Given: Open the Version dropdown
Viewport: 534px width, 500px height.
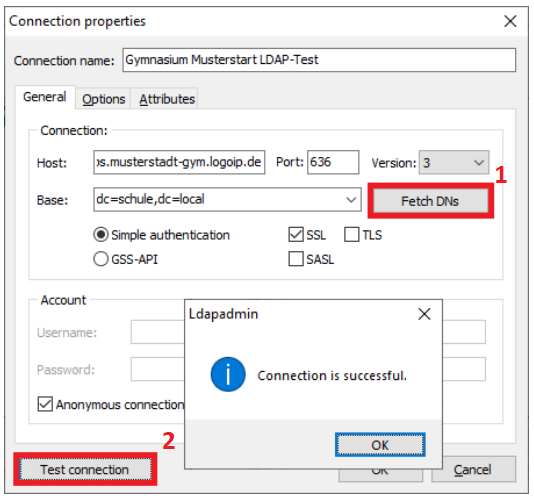Looking at the screenshot, I should tap(454, 162).
